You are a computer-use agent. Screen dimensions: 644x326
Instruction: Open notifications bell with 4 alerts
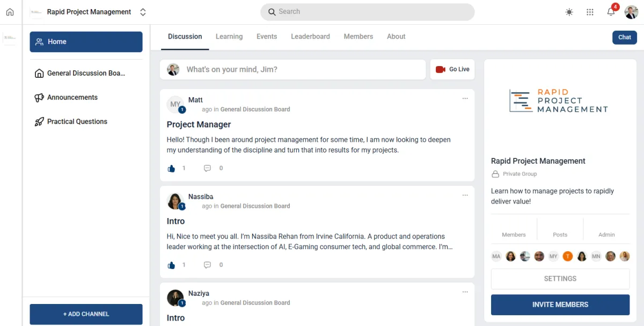[611, 12]
